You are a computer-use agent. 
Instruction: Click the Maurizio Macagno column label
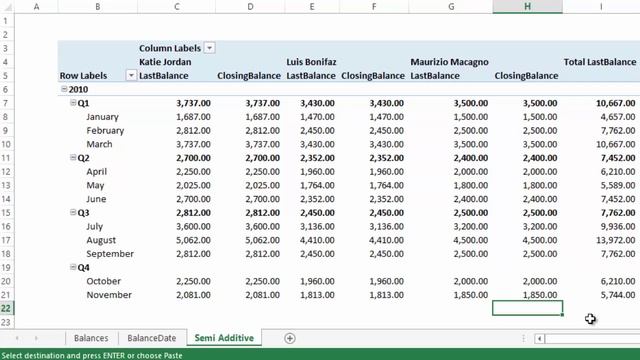pyautogui.click(x=449, y=62)
